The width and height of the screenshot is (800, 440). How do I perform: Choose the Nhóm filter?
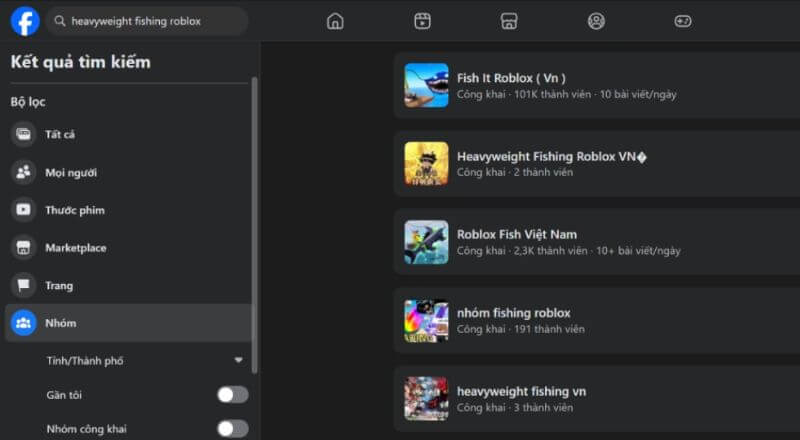60,323
